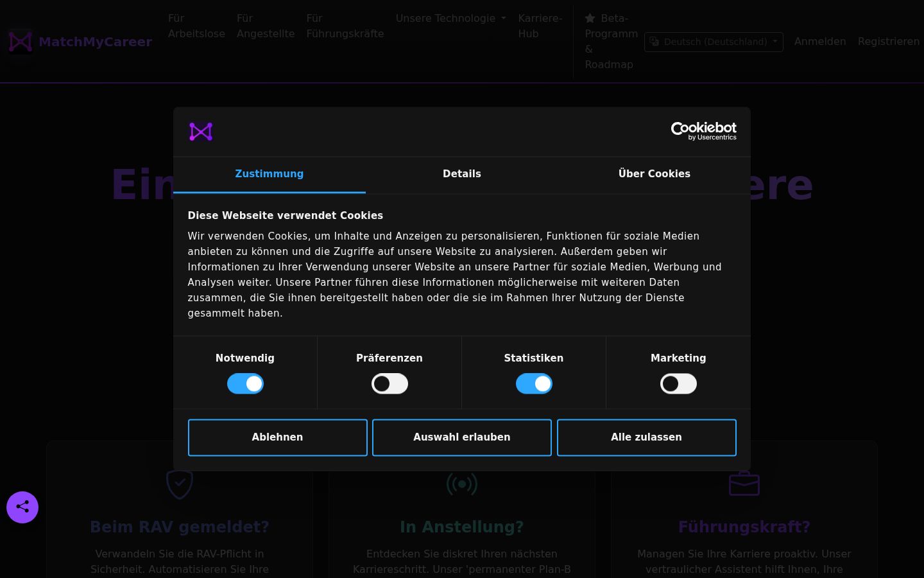The image size is (924, 578).
Task: Enable the Präferenzen cookie switch
Action: pyautogui.click(x=389, y=384)
